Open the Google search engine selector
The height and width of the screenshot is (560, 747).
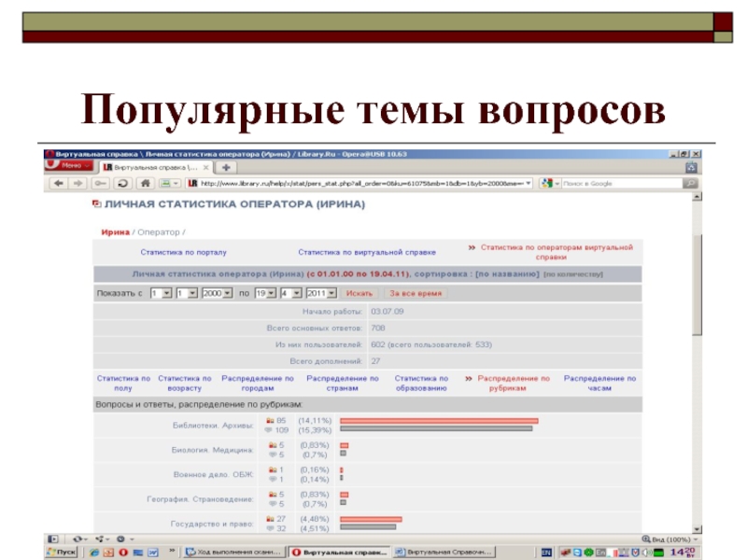(x=550, y=183)
